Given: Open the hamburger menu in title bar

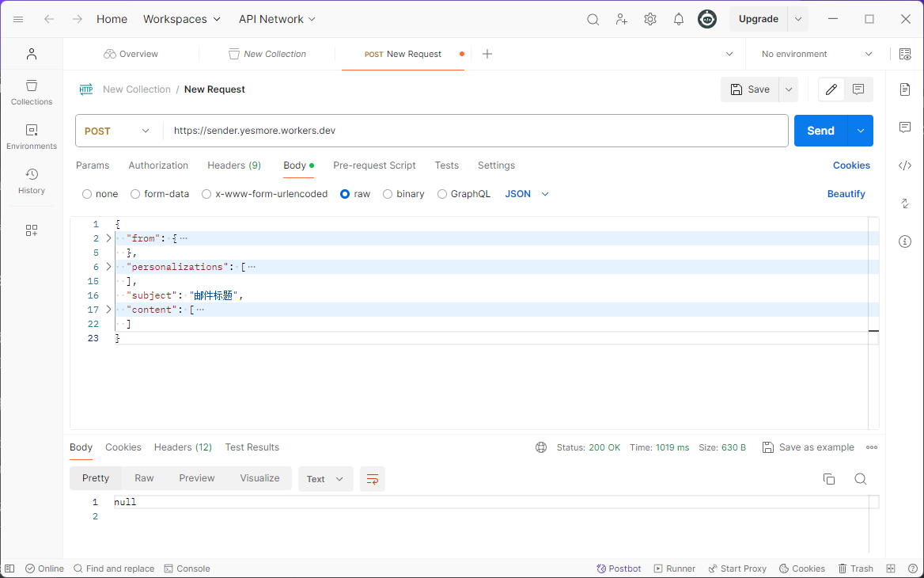Looking at the screenshot, I should coord(18,19).
